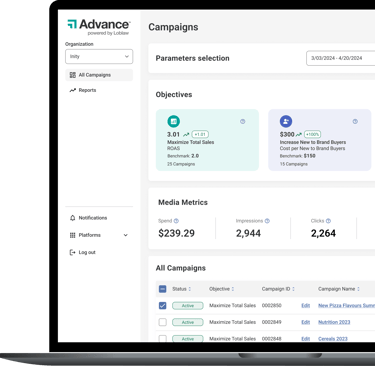Click the Parameters selection heading
Viewport: 375px width, 366px height.
[x=192, y=58]
